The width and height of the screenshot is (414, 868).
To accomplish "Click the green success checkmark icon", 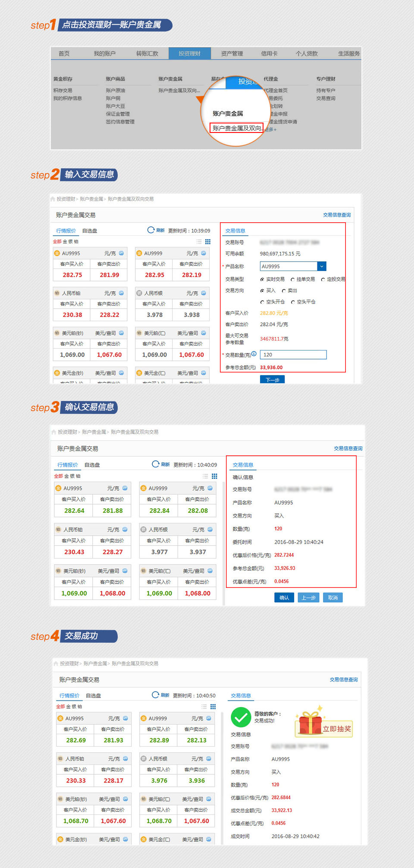I will click(241, 717).
